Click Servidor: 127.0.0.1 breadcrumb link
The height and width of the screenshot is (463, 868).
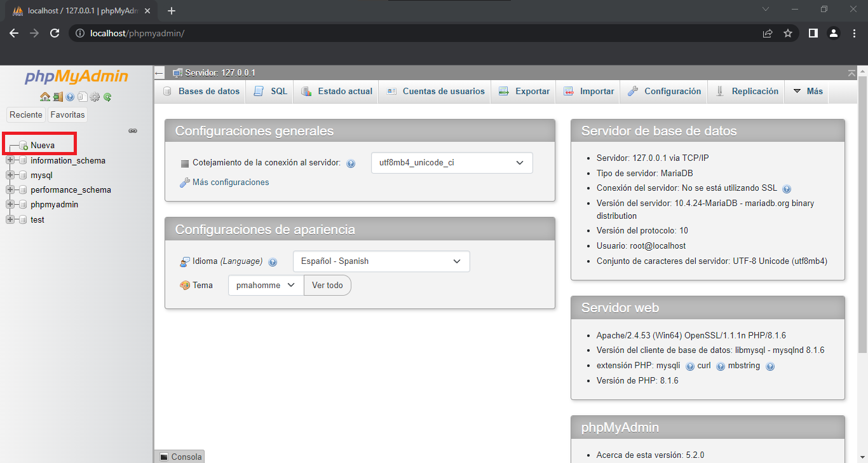pos(220,73)
